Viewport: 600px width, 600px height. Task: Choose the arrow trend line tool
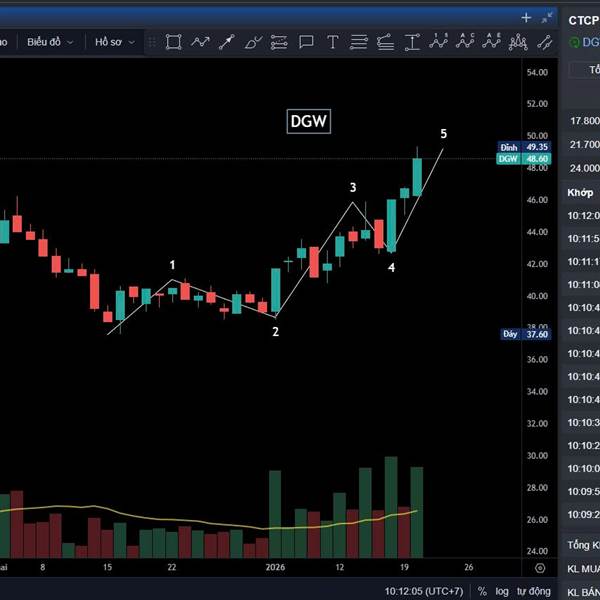pyautogui.click(x=227, y=42)
